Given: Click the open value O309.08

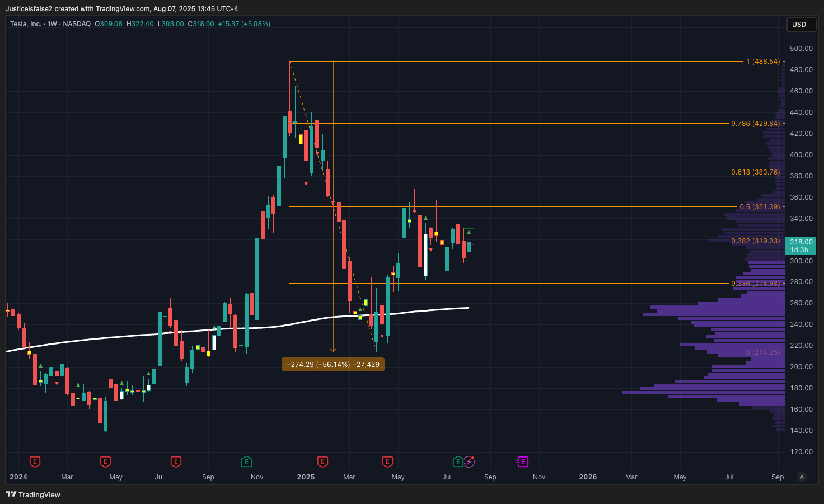Looking at the screenshot, I should pyautogui.click(x=109, y=24).
